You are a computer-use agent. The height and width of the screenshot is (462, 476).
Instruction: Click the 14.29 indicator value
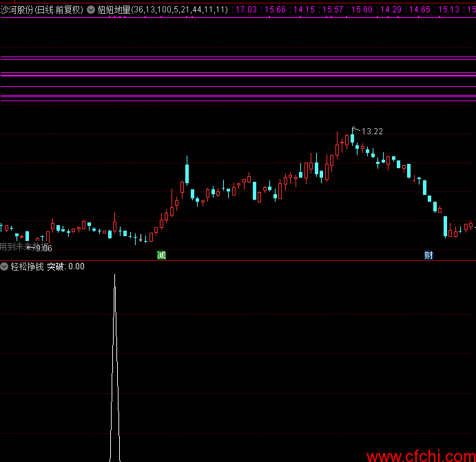[x=391, y=10]
